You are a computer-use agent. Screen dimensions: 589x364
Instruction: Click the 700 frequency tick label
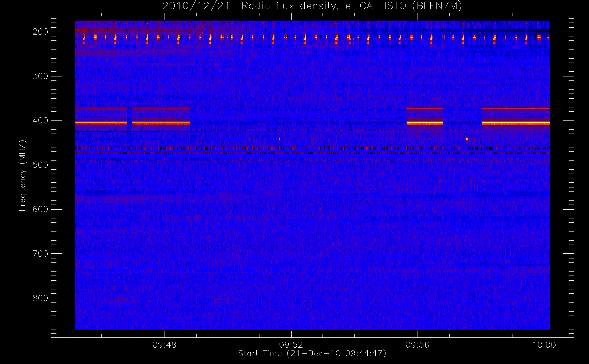coord(40,254)
